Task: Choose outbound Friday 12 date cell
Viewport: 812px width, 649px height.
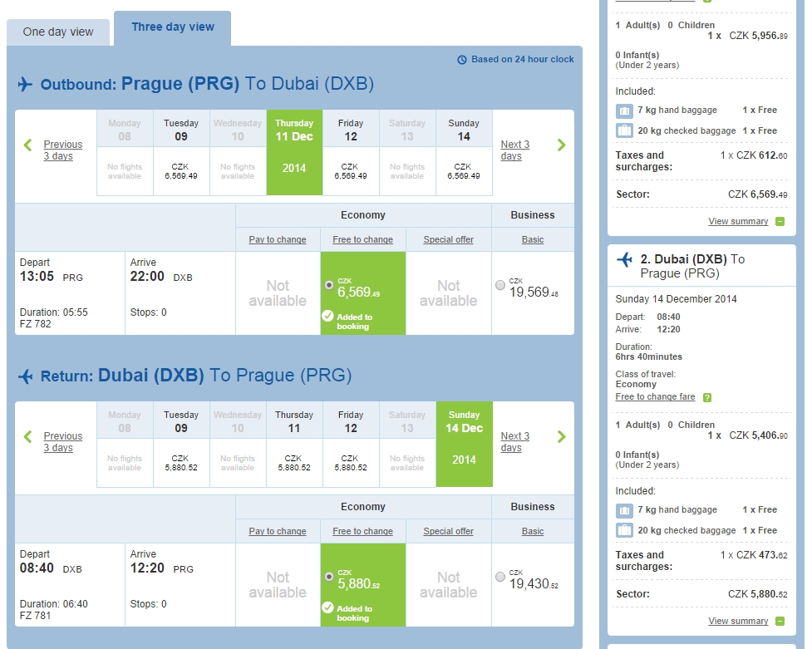Action: [x=351, y=152]
